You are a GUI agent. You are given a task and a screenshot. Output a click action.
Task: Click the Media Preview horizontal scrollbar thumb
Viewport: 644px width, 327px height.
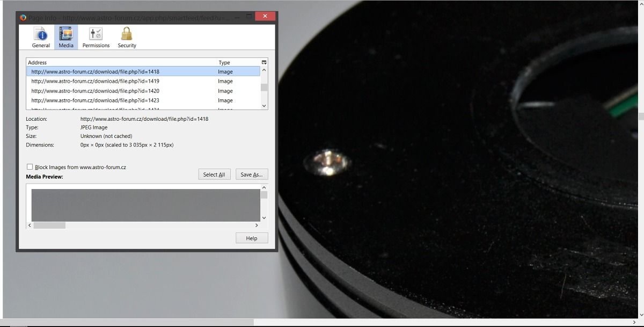point(49,226)
